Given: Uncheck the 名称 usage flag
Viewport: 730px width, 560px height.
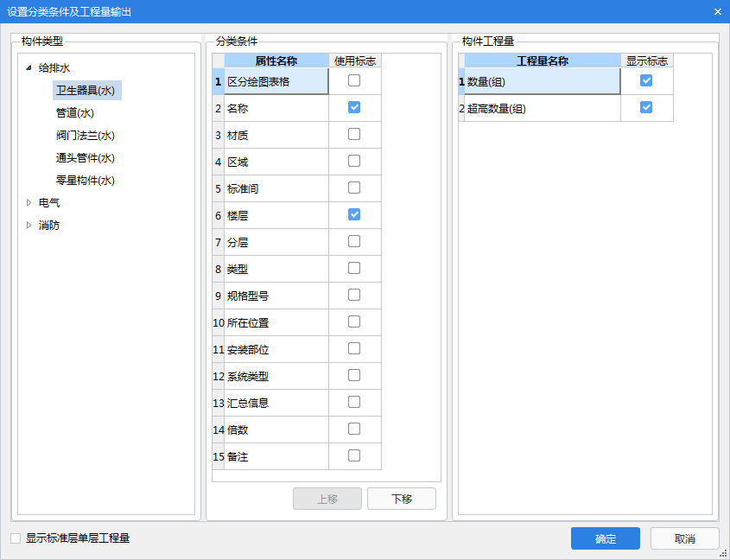Looking at the screenshot, I should tap(354, 107).
